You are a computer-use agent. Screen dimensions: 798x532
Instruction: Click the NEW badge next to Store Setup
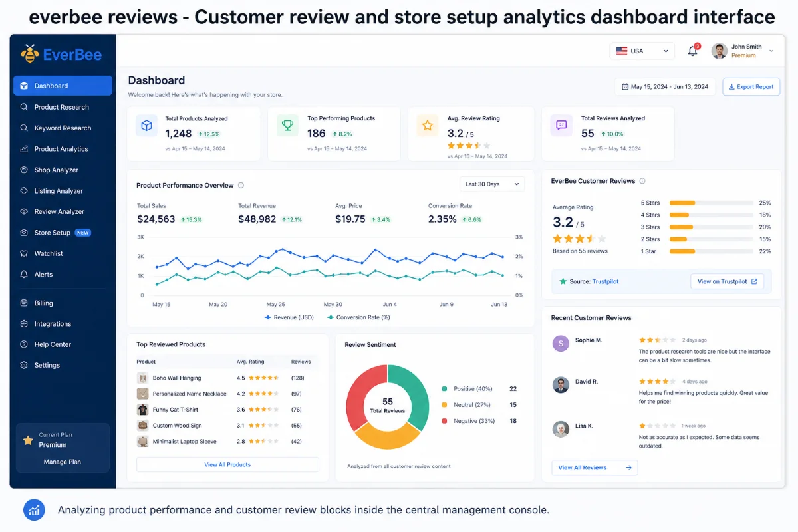pos(82,233)
